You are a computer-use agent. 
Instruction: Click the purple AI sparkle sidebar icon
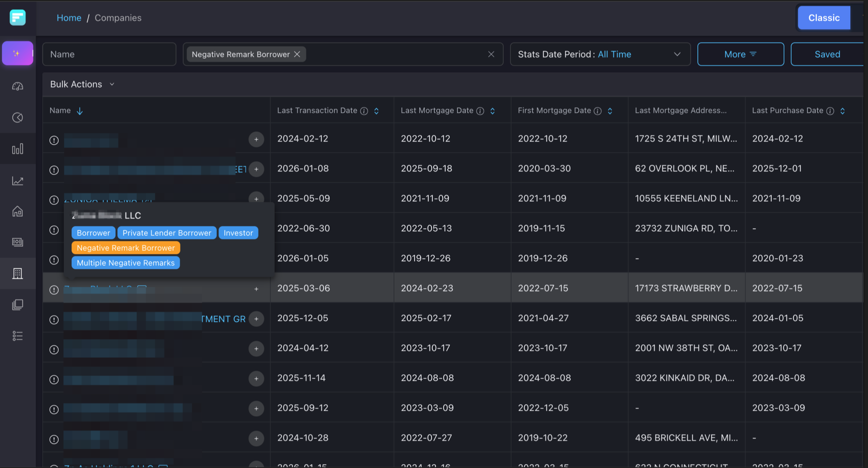[x=17, y=53]
